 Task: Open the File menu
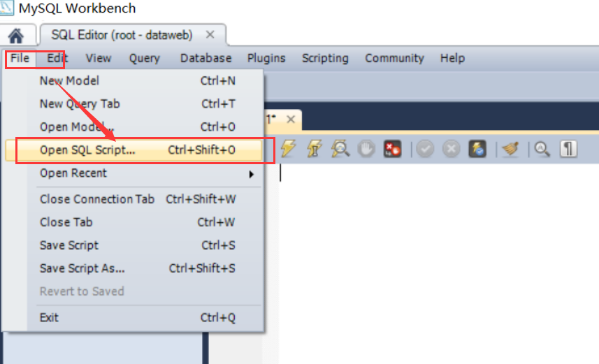(20, 58)
